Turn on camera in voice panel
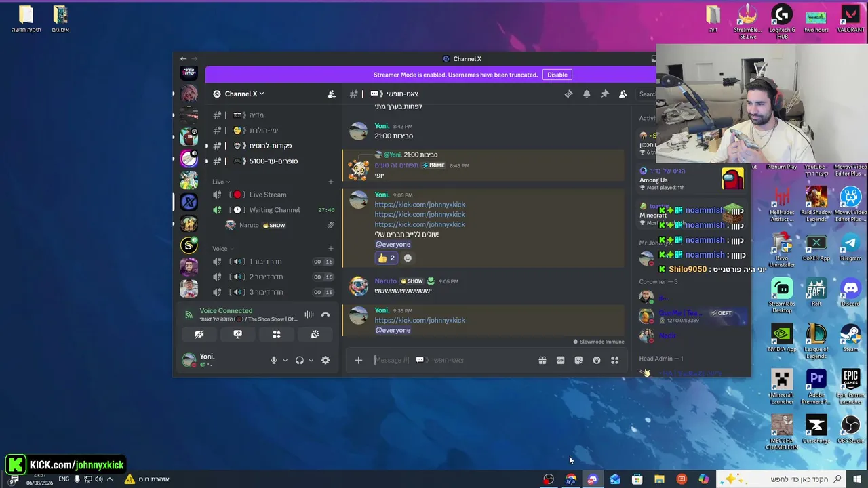This screenshot has height=488, width=868. click(199, 334)
